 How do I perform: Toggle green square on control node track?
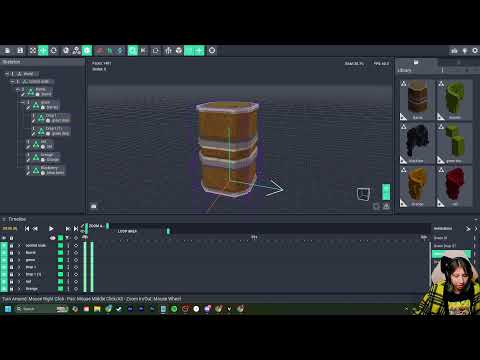[60, 245]
